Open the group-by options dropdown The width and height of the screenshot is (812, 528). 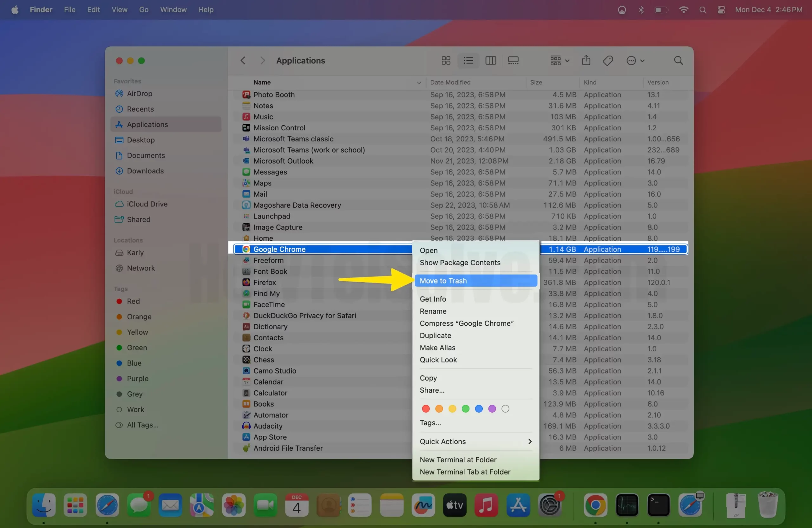(560, 61)
